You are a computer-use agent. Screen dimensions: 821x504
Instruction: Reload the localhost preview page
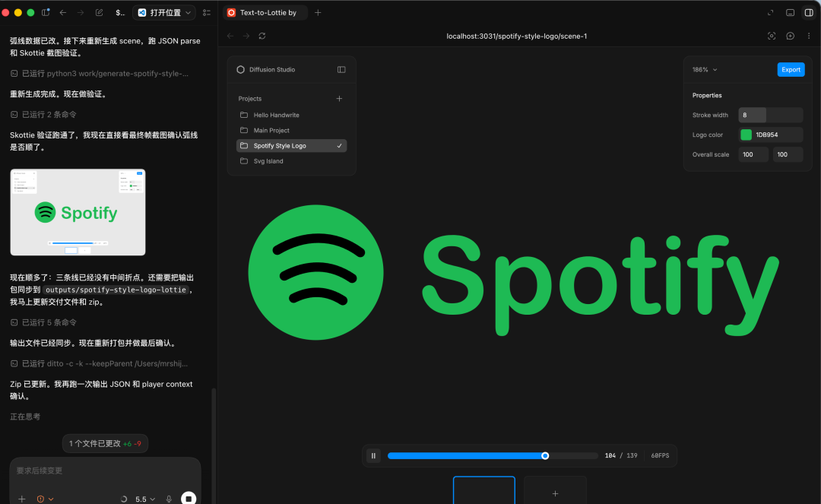(x=262, y=36)
